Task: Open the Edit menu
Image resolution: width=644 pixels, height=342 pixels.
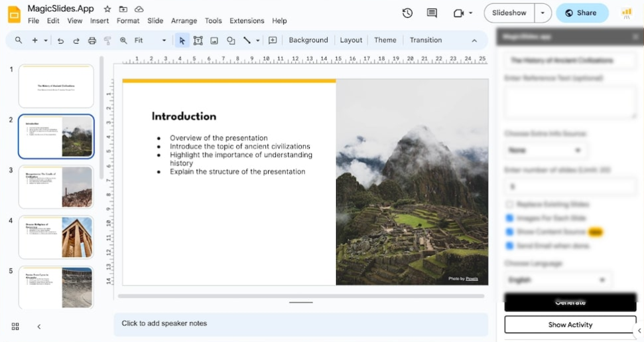Action: click(x=53, y=21)
